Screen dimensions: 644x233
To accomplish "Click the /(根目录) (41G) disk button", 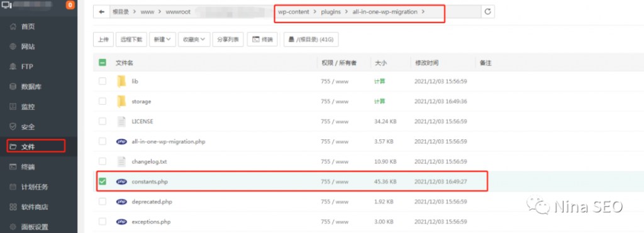I will 311,40.
